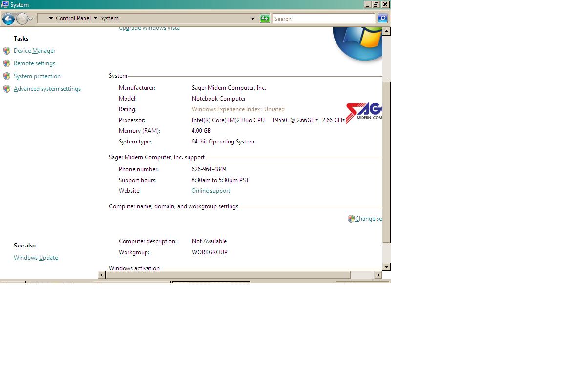Click the Windows Vista orb logo

pyautogui.click(x=358, y=43)
